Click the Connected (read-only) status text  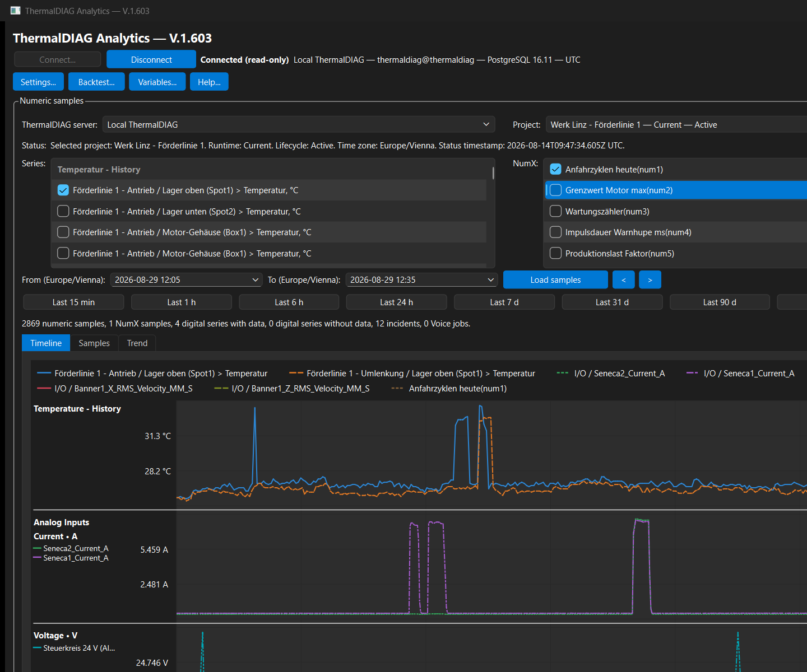tap(244, 59)
